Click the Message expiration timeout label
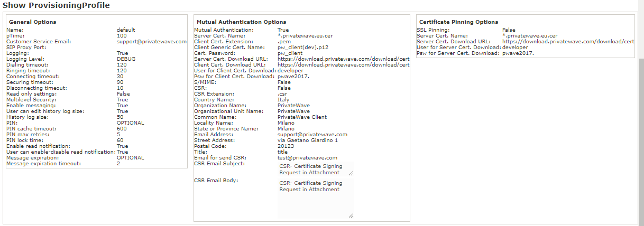Image resolution: width=644 pixels, height=226 pixels. (44, 164)
